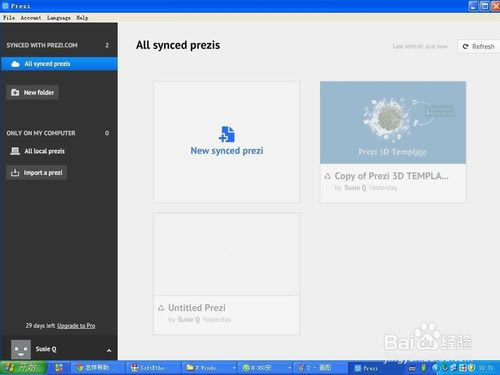Viewport: 500px width, 375px height.
Task: Switch to the 360 taskbar window
Action: click(x=265, y=368)
